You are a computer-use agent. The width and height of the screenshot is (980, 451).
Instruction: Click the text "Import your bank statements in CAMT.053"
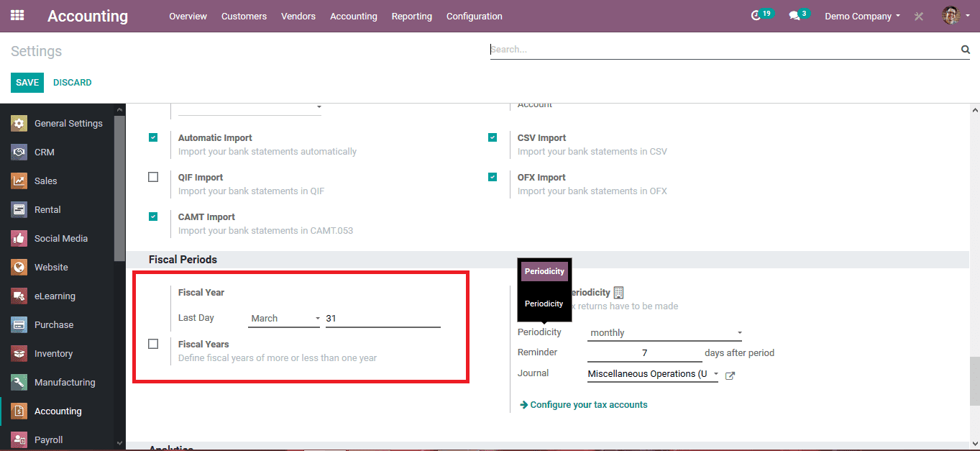point(265,231)
